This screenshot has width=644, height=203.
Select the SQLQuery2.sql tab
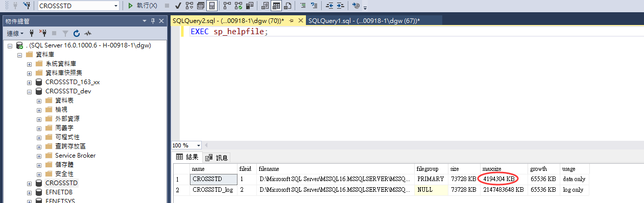pyautogui.click(x=228, y=21)
